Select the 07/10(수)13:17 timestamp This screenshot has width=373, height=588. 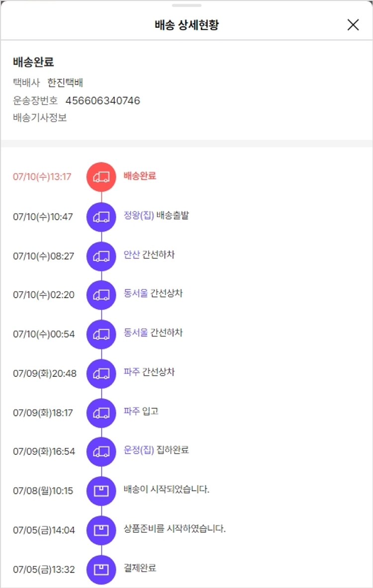click(42, 176)
